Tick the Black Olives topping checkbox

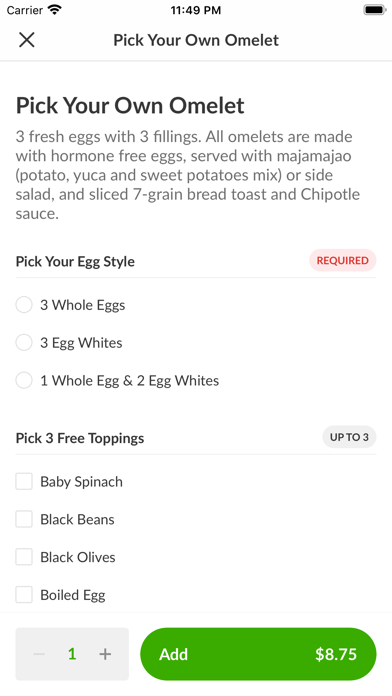[x=24, y=557]
